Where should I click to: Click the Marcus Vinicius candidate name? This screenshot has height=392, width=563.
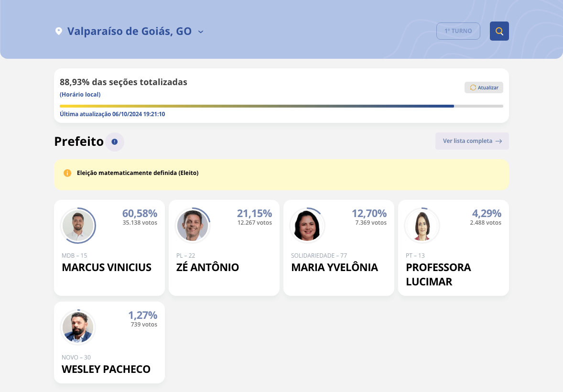click(x=107, y=267)
